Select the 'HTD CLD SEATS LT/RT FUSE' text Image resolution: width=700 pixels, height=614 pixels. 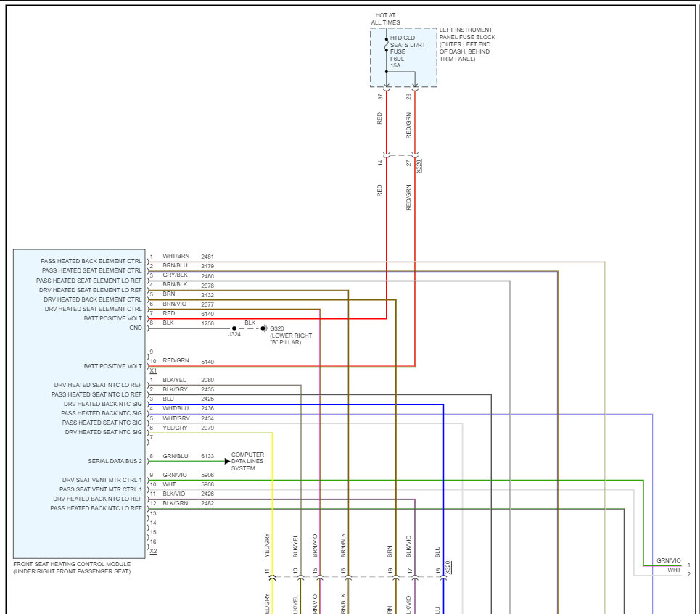coord(408,45)
